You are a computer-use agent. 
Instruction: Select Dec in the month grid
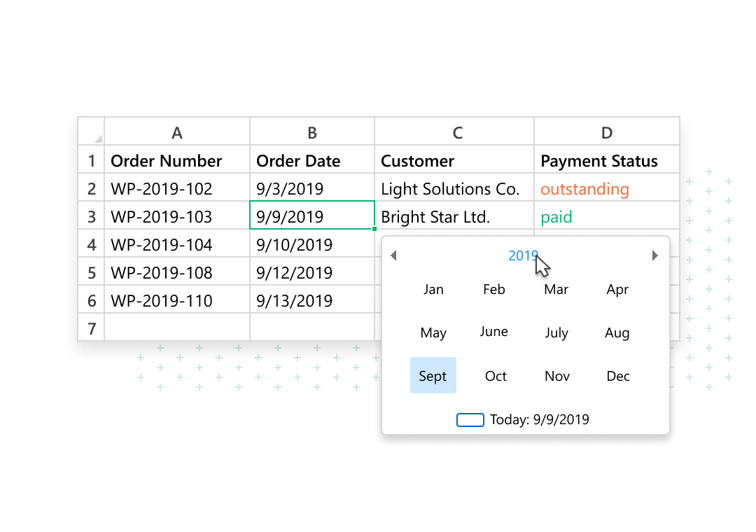617,376
